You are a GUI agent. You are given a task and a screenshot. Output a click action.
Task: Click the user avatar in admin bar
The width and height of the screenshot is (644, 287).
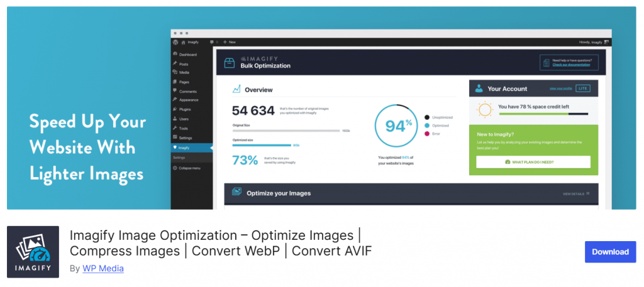(x=607, y=42)
